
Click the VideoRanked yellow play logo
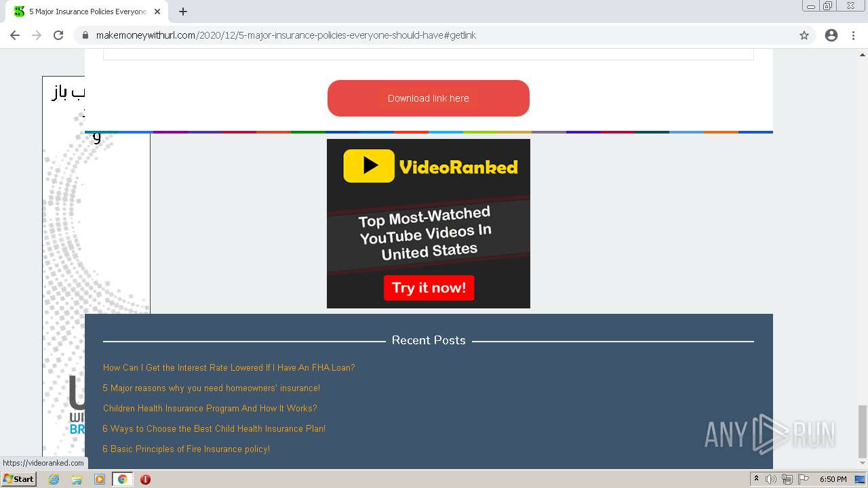coord(369,166)
